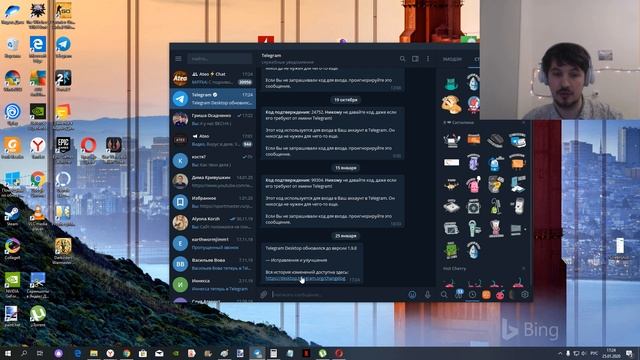Select the orange sticker pack icon
This screenshot has height=360, width=640.
[x=486, y=294]
